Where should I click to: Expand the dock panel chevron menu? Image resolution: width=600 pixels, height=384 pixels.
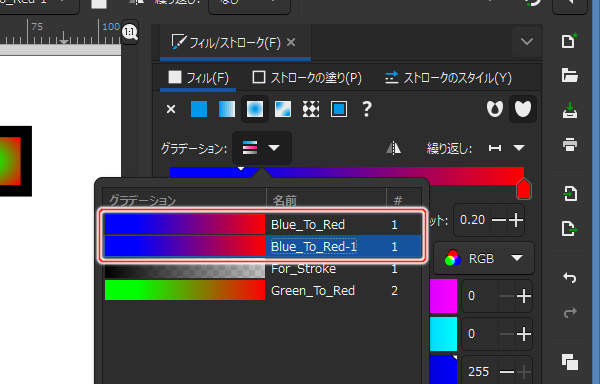tap(527, 41)
